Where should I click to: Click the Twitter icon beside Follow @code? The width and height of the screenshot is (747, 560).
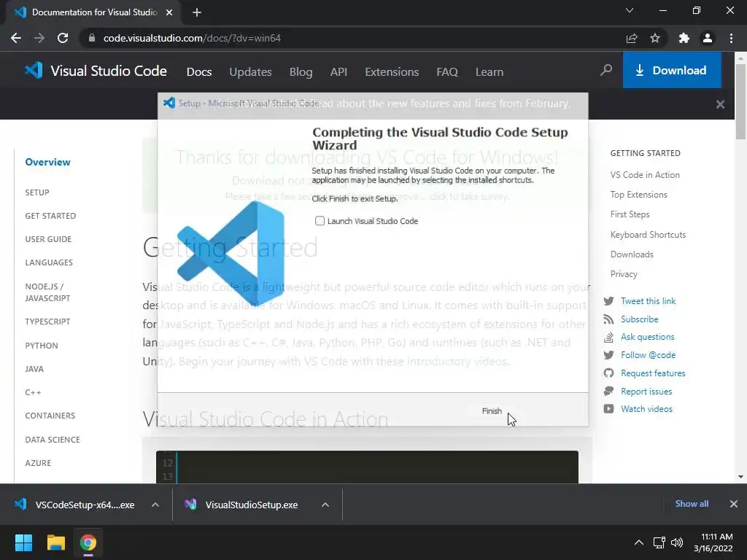click(x=609, y=355)
